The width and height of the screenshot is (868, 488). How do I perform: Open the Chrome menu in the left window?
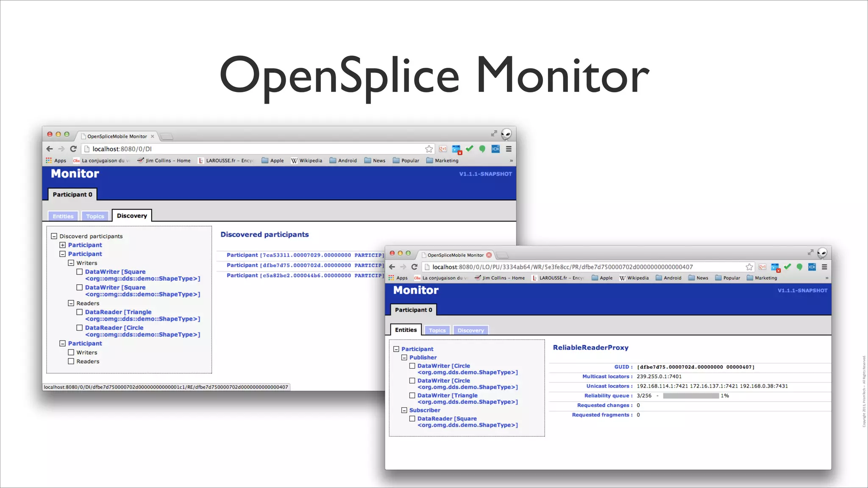coord(509,149)
